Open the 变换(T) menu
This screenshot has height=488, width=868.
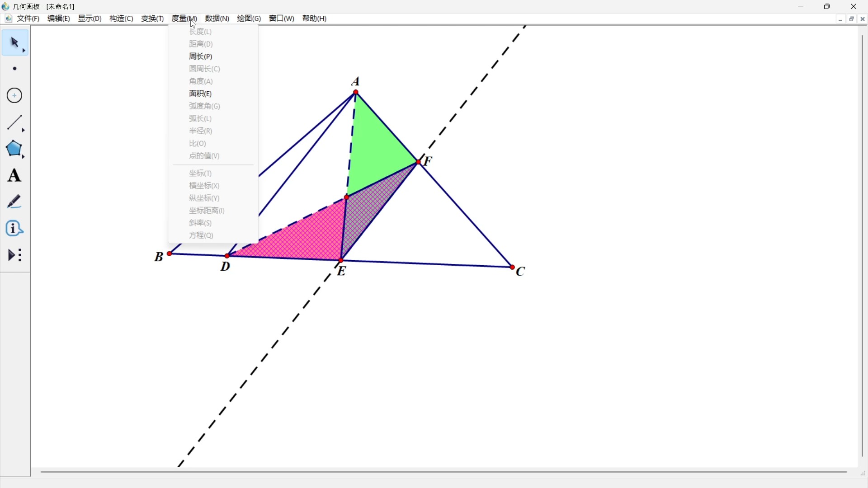[153, 19]
